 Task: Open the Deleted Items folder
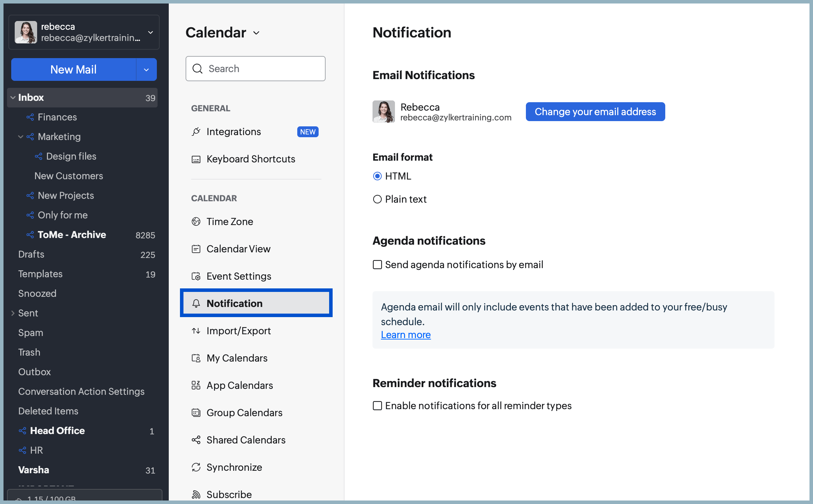pos(82,411)
